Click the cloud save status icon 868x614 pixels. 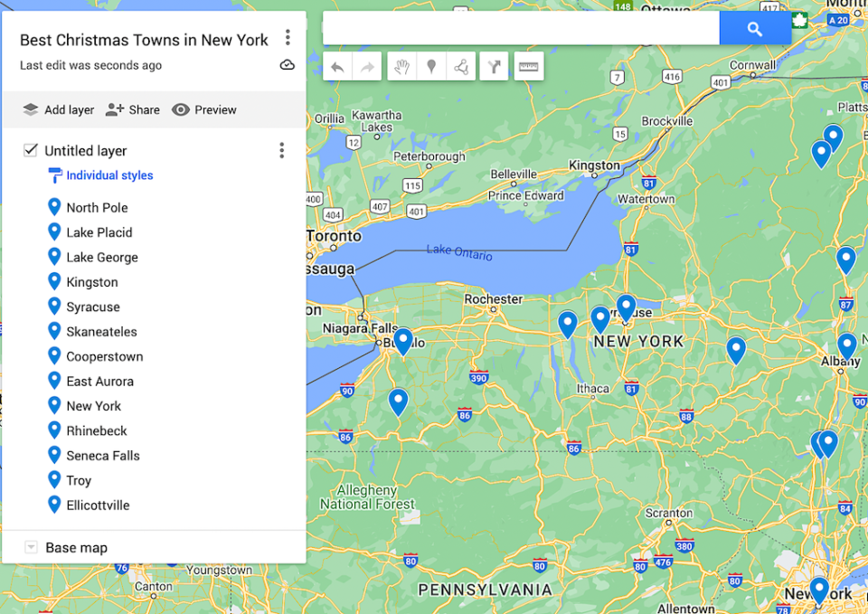pyautogui.click(x=287, y=64)
